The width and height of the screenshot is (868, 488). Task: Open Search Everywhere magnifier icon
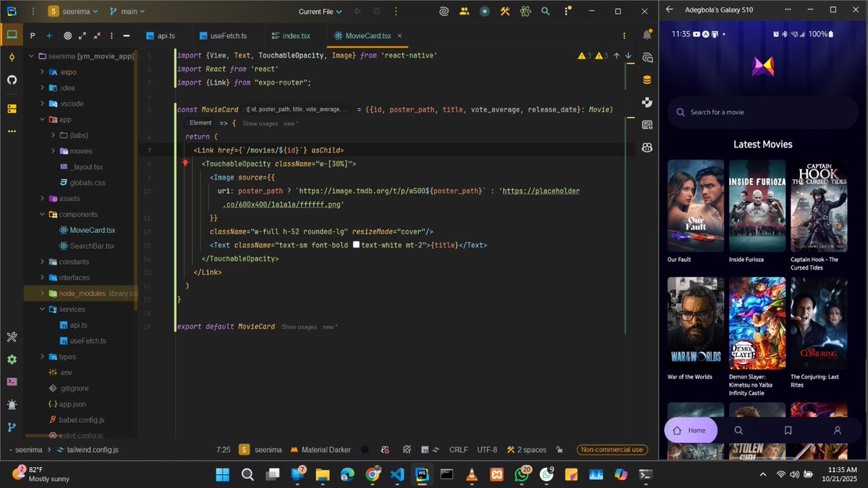point(545,12)
